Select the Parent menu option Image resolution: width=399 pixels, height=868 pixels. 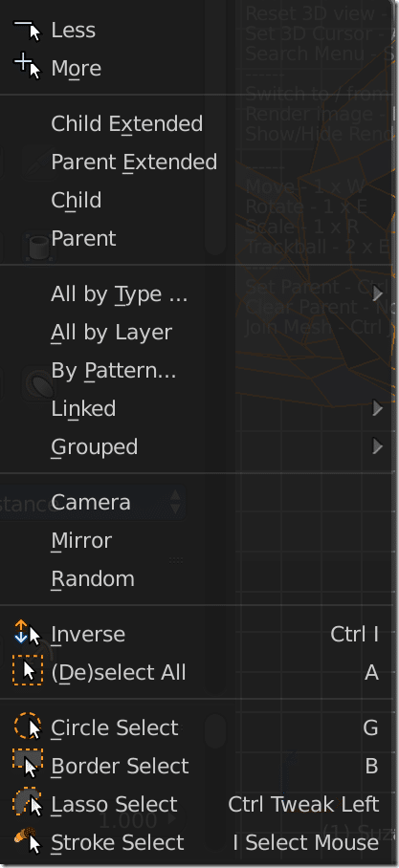click(x=83, y=239)
